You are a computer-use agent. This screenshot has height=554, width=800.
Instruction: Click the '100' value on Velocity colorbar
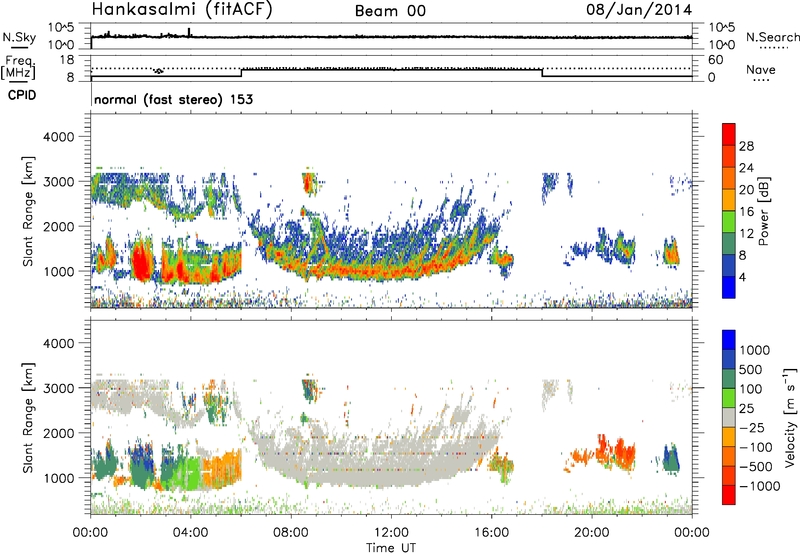(751, 389)
